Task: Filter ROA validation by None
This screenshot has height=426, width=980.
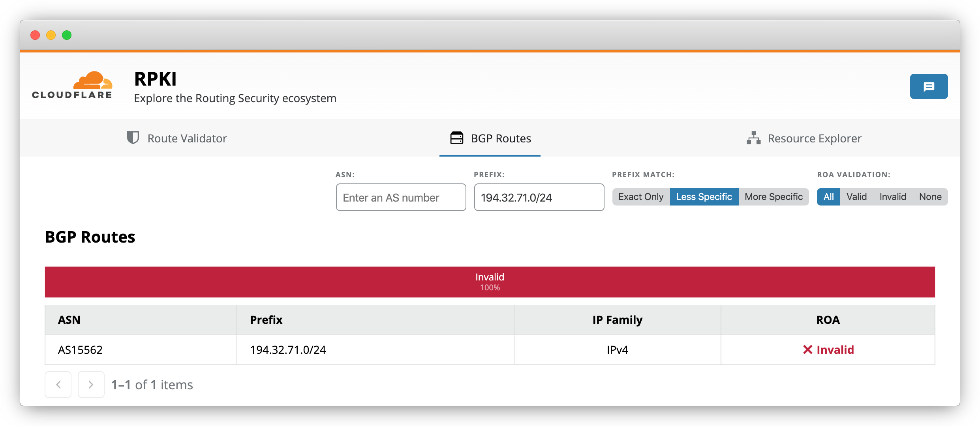Action: pos(930,197)
